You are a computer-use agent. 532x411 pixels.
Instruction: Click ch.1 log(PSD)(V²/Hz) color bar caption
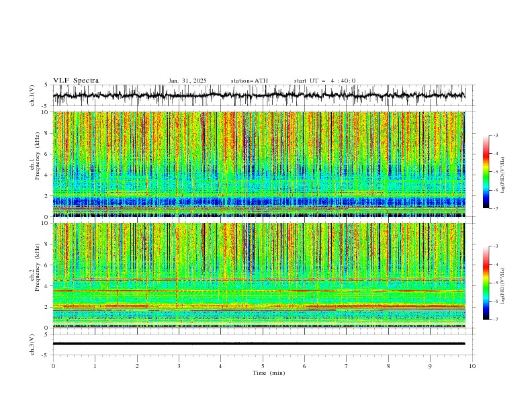coord(502,174)
